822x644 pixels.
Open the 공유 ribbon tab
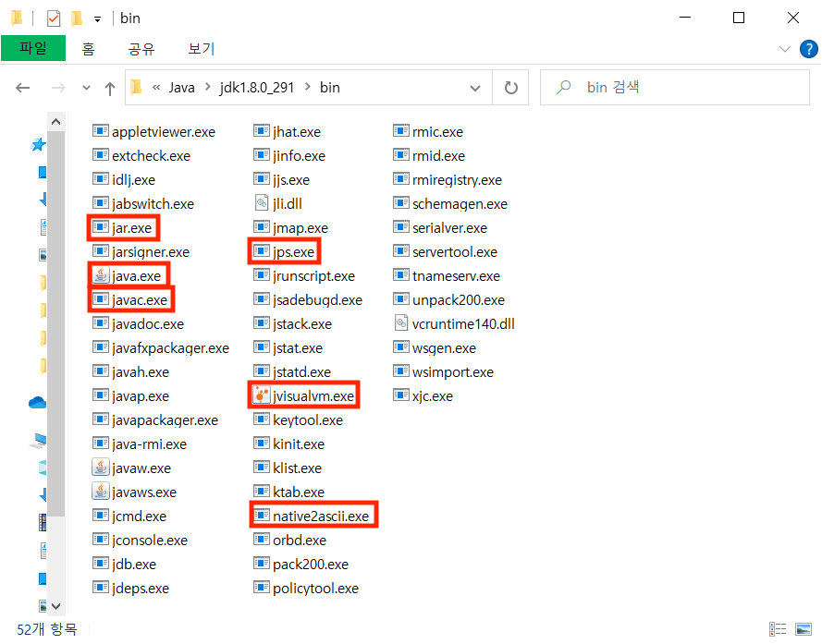[141, 49]
